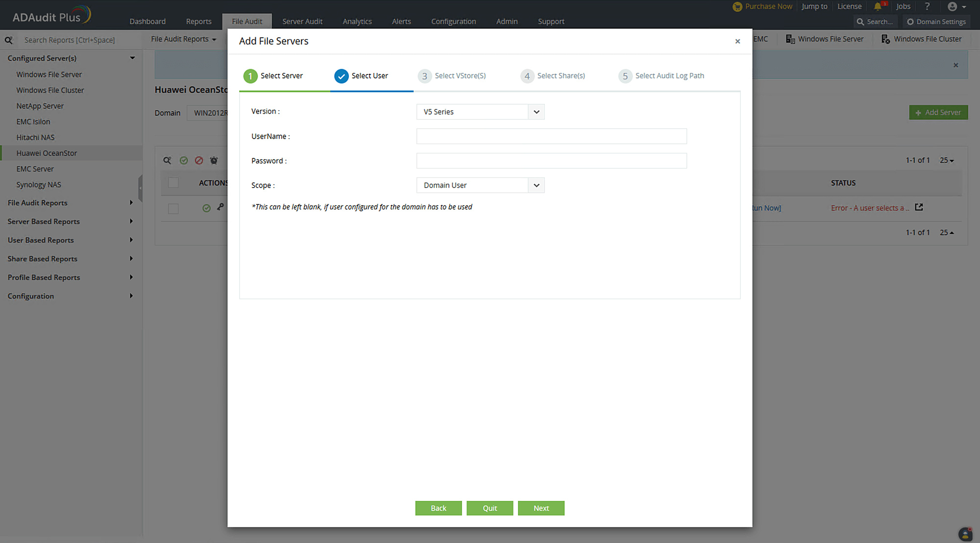The image size is (980, 543).
Task: Click the chat assistant icon at bottom right
Action: (x=965, y=534)
